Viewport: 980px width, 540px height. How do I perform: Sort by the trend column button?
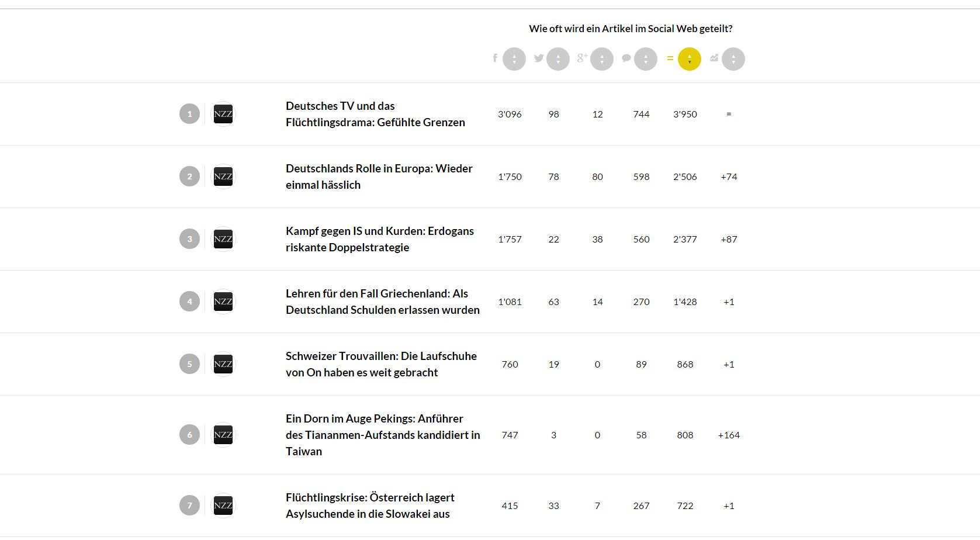(x=733, y=59)
